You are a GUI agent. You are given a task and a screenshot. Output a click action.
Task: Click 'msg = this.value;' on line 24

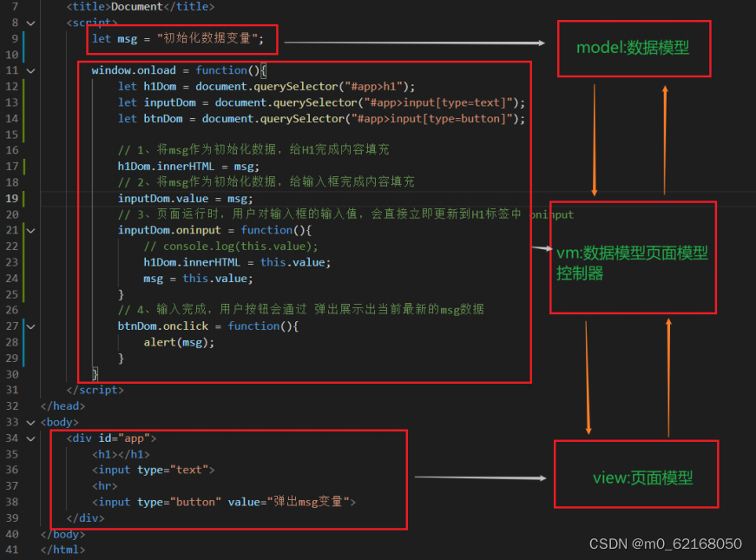click(198, 279)
